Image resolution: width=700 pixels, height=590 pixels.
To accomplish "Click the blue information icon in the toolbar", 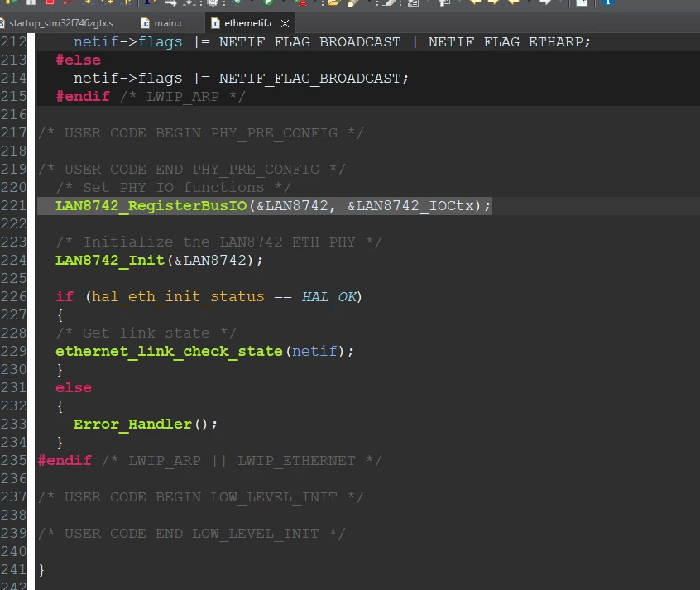I will pos(607,2).
